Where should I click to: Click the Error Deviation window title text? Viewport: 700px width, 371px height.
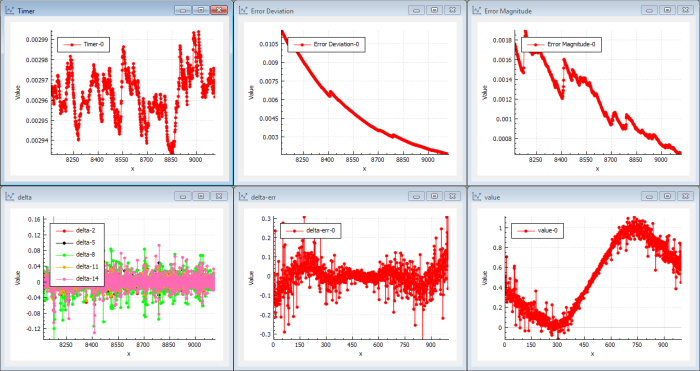[x=272, y=11]
